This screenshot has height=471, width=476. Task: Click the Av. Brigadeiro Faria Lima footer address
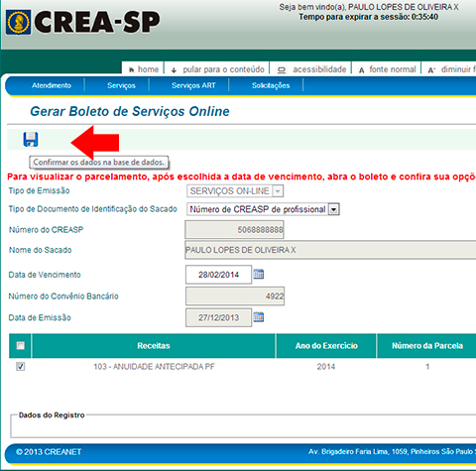coord(392,451)
